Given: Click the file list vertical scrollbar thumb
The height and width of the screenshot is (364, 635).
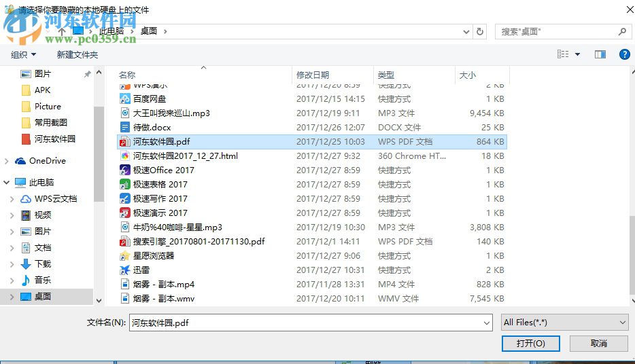Looking at the screenshot, I should point(632,255).
